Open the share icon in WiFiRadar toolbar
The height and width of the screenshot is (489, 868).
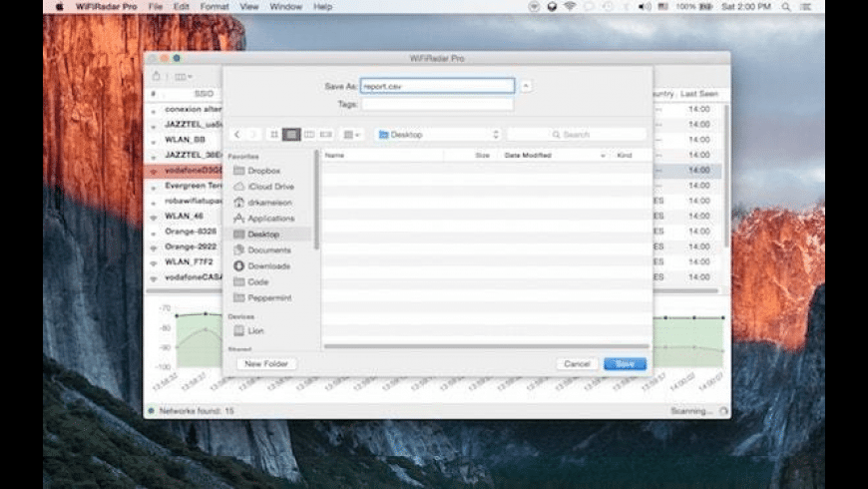pyautogui.click(x=156, y=76)
